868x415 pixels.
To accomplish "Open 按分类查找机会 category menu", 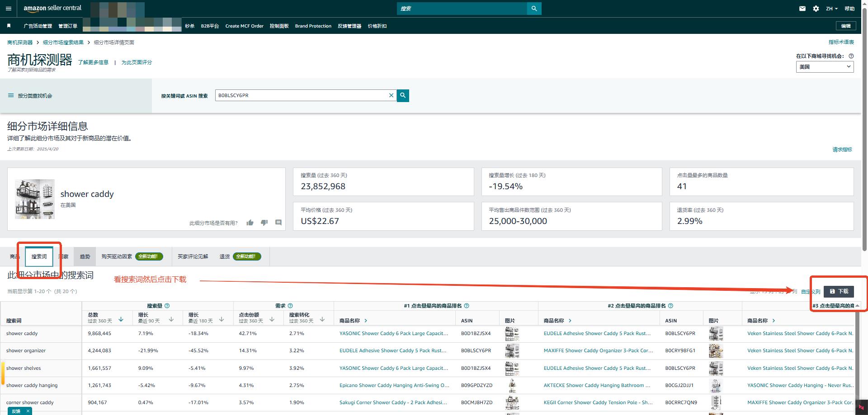I will (x=30, y=96).
